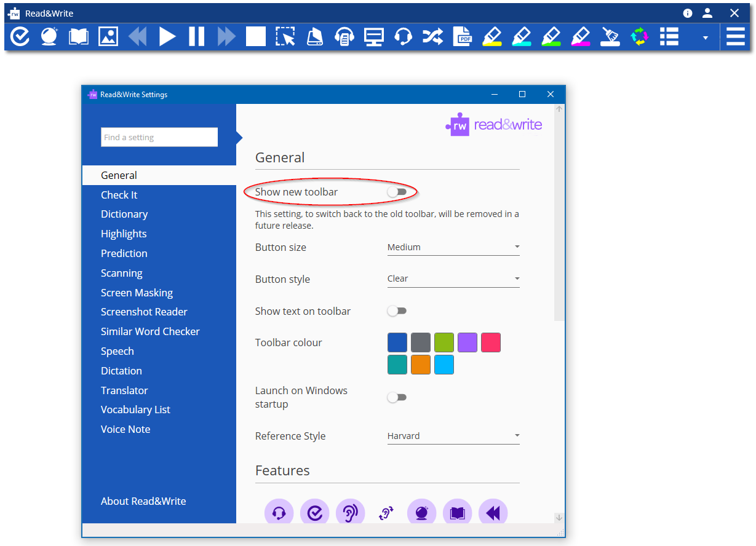Select the cyan highlighter tool
756x546 pixels.
tap(521, 36)
